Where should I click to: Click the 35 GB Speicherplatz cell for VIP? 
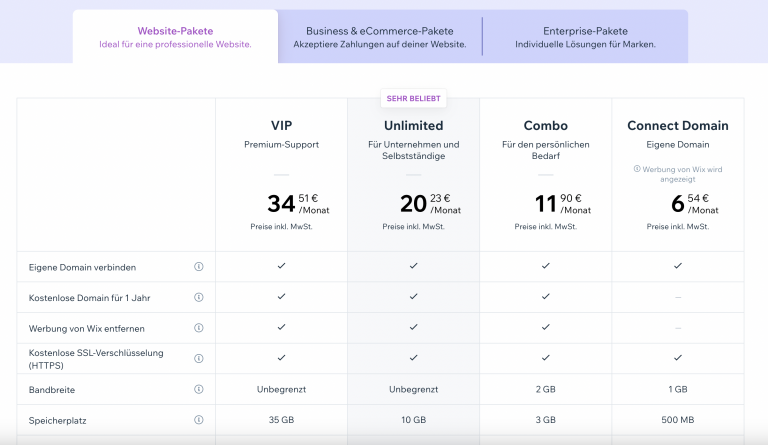point(281,420)
